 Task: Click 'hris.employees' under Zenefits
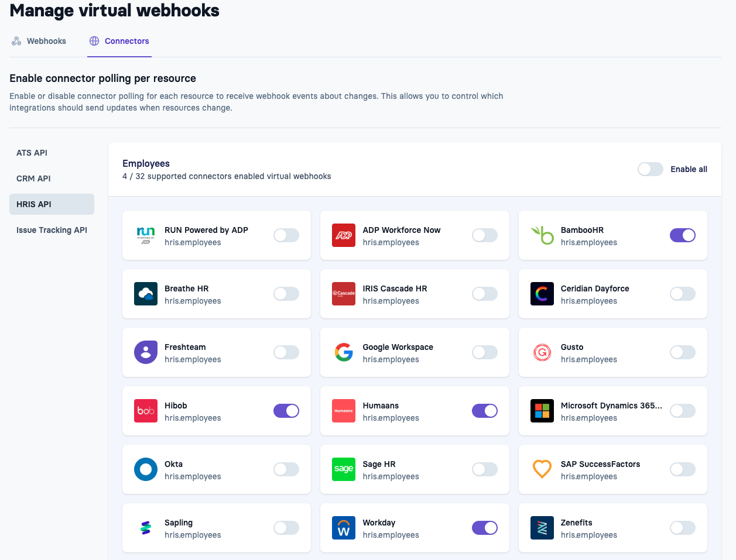click(589, 535)
